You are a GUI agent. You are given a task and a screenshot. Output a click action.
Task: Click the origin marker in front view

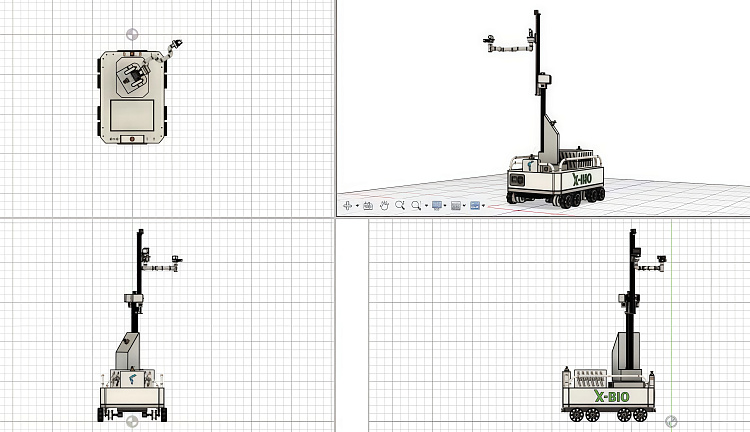(x=133, y=421)
